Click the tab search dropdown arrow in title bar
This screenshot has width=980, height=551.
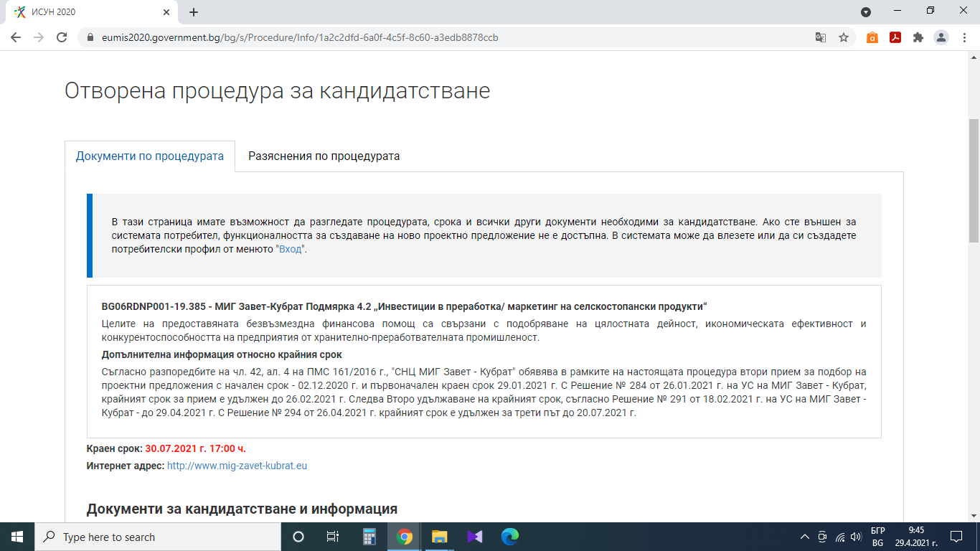(866, 12)
